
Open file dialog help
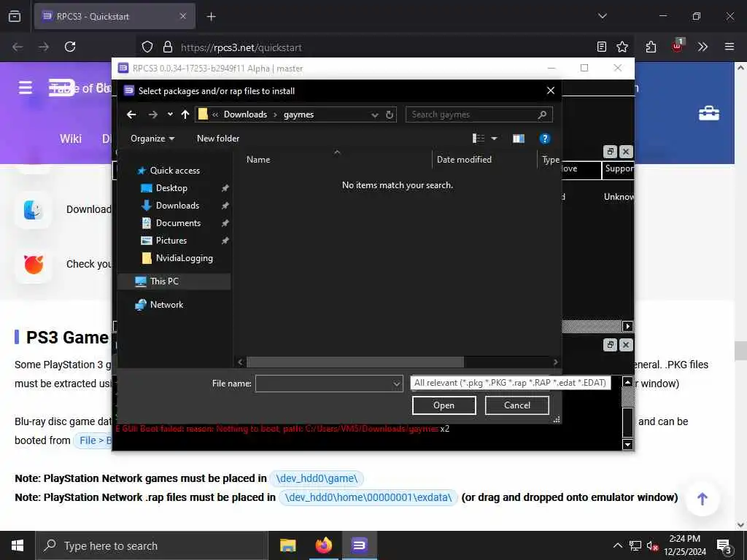coord(544,139)
